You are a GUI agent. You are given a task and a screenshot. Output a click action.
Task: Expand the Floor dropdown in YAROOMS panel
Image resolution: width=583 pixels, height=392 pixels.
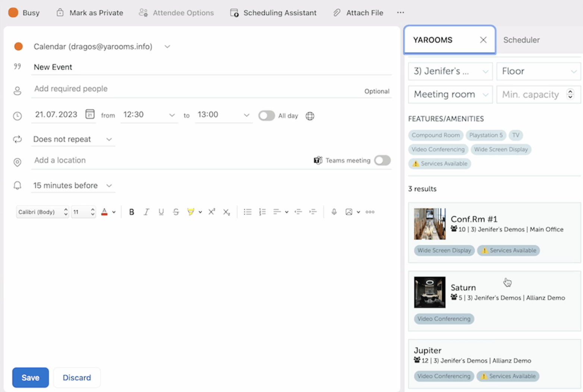point(574,71)
